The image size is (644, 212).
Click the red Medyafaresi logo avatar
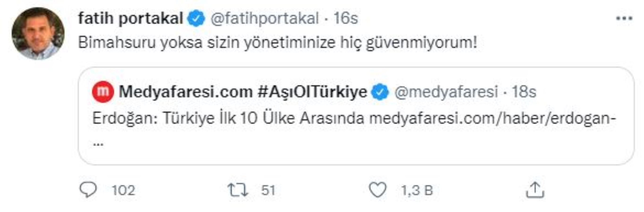point(103,92)
